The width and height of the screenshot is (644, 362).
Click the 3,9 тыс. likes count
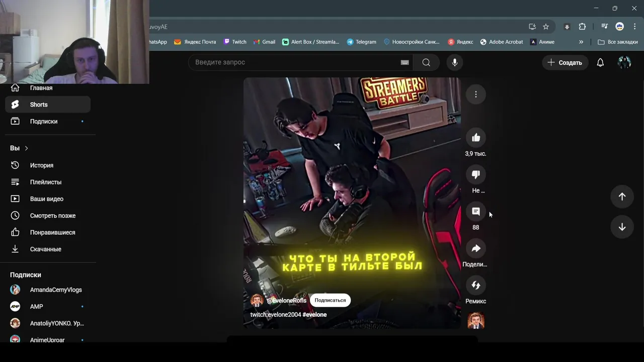[x=475, y=154]
